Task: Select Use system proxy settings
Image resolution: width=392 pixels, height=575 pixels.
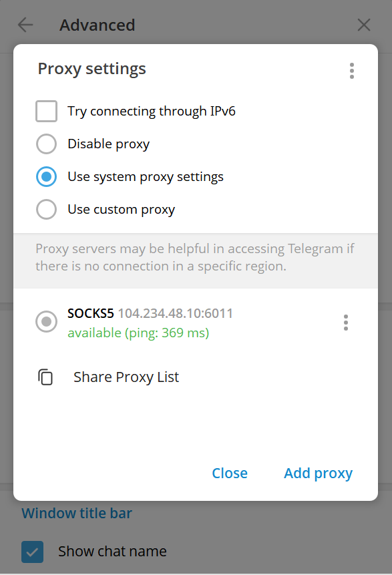Action: click(x=47, y=176)
